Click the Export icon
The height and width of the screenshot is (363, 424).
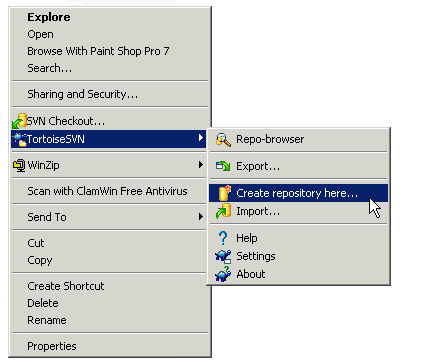[x=223, y=166]
